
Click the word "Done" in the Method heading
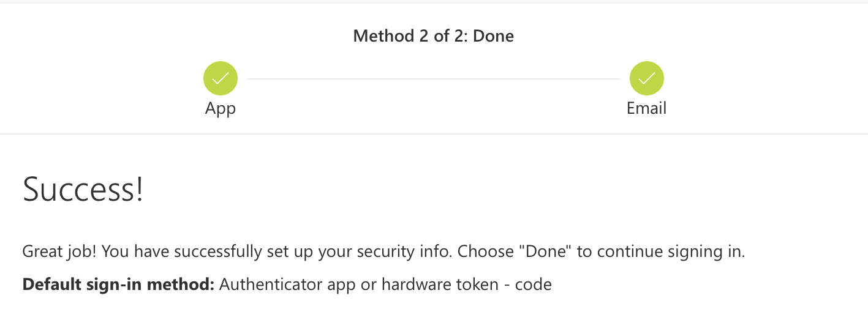[x=494, y=36]
